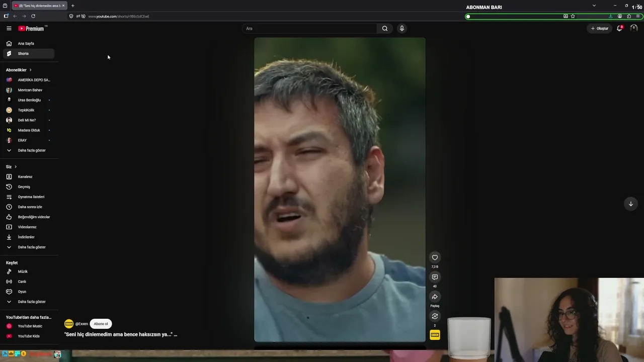Open the browser profile account icon

[x=620, y=16]
